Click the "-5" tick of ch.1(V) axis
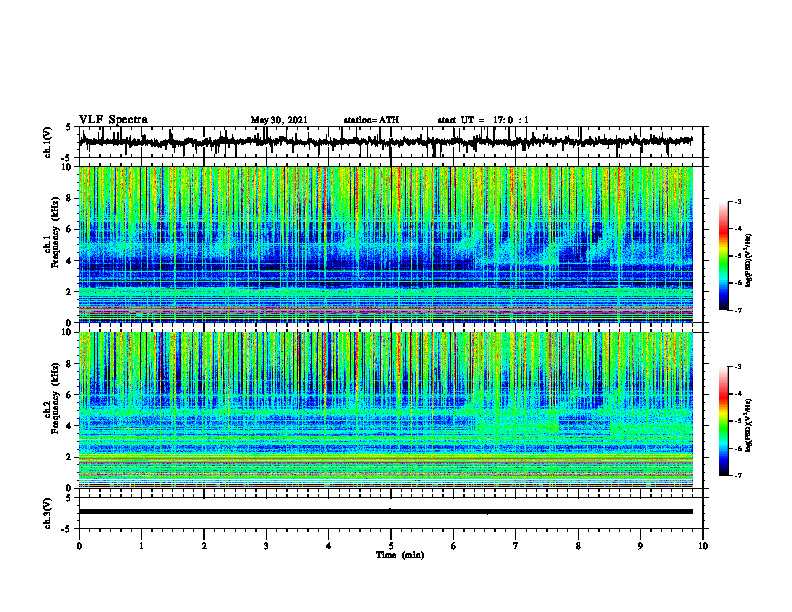The height and width of the screenshot is (612, 792). pos(68,158)
